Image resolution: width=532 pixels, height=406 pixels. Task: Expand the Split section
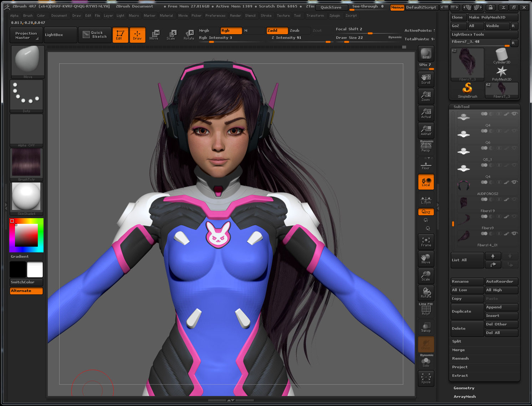click(x=456, y=341)
